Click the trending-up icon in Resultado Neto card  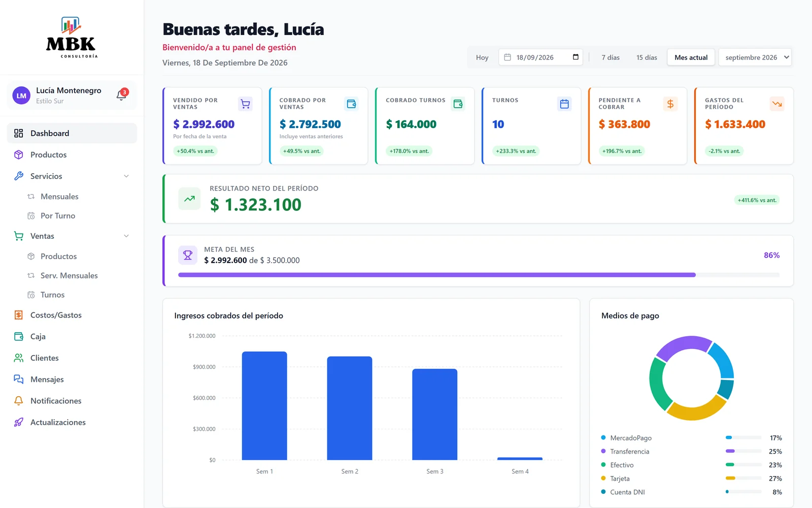189,199
